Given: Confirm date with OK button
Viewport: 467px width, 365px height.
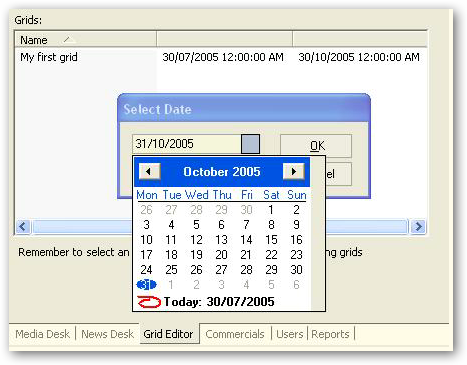Looking at the screenshot, I should (316, 146).
